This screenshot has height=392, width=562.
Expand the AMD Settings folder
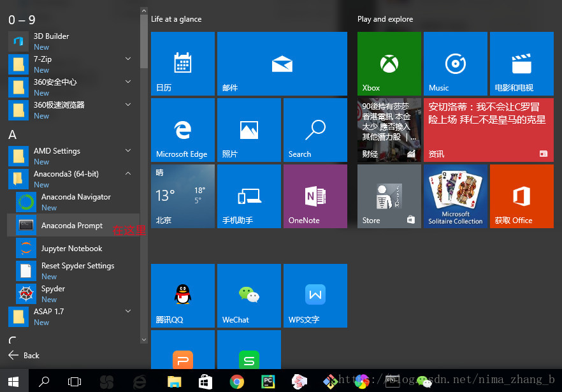tap(128, 150)
